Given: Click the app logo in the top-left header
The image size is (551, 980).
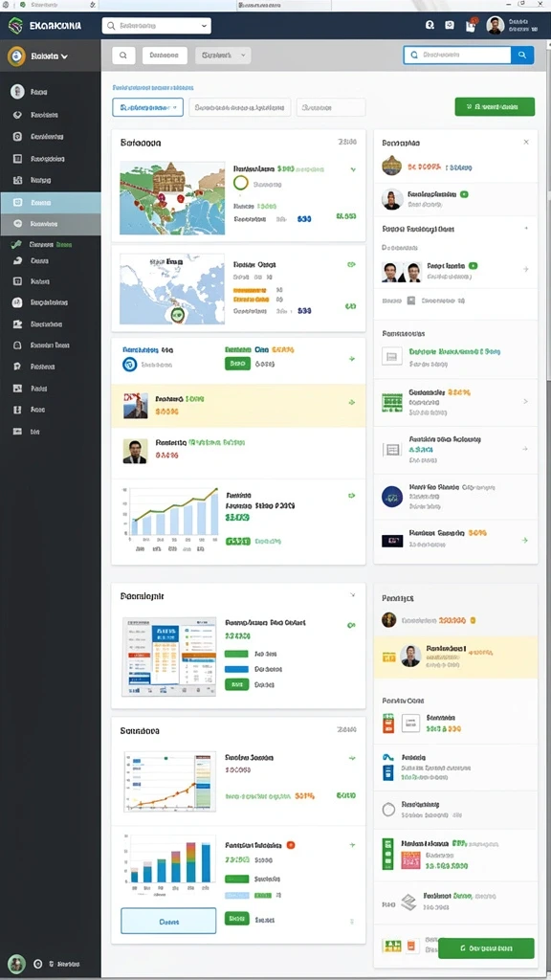Looking at the screenshot, I should point(15,26).
